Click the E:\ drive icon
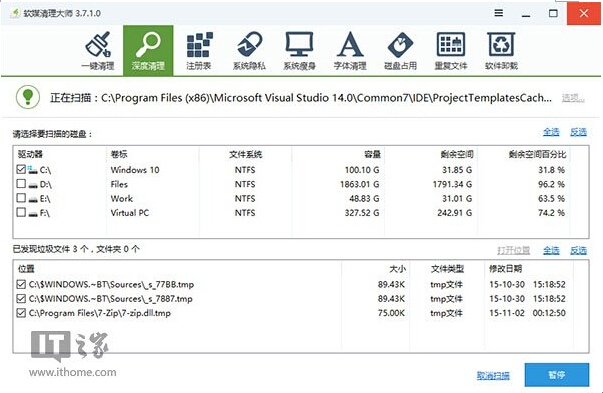Image resolution: width=603 pixels, height=393 pixels. [x=33, y=199]
